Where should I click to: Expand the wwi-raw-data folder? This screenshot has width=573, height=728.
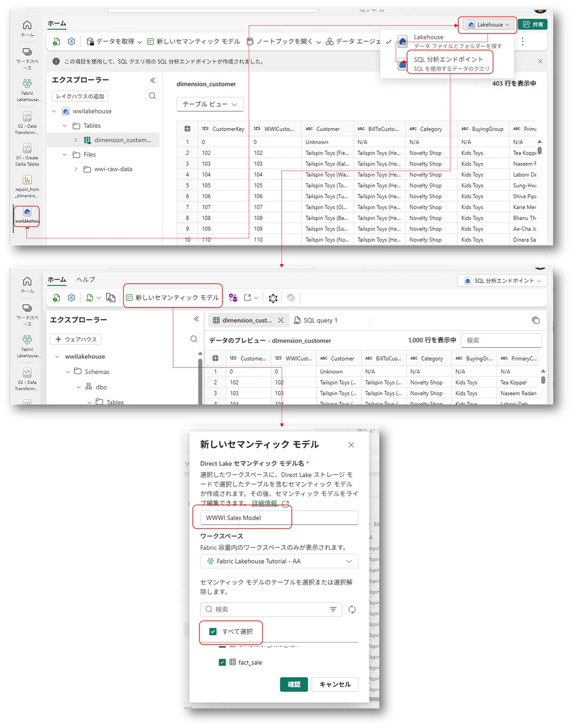[75, 169]
